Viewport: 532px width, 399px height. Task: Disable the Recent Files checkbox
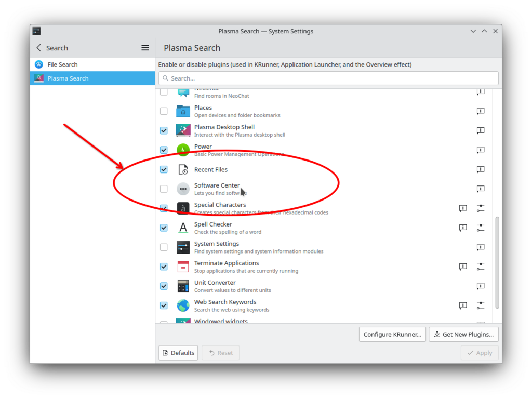(x=164, y=169)
